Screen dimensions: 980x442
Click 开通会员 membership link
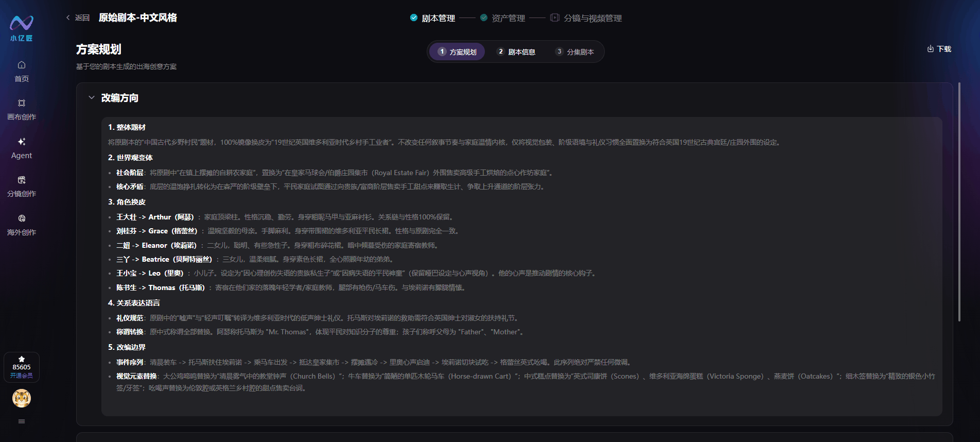[x=22, y=376]
